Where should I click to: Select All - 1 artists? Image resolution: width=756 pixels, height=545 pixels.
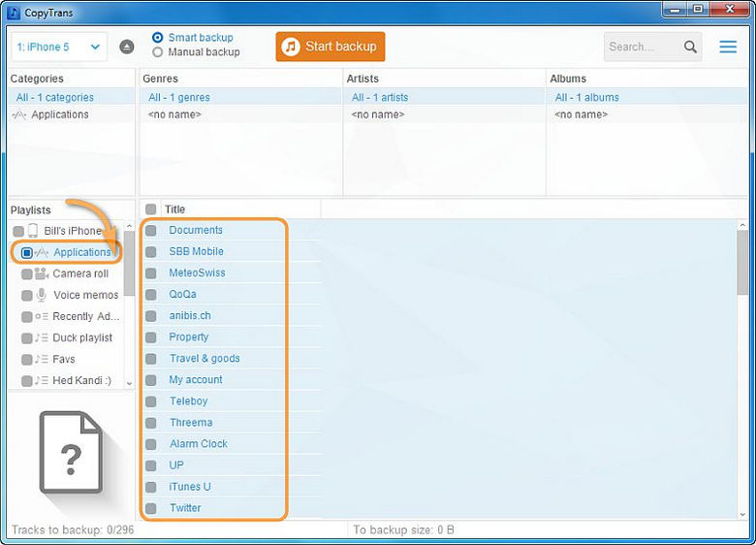[x=444, y=97]
